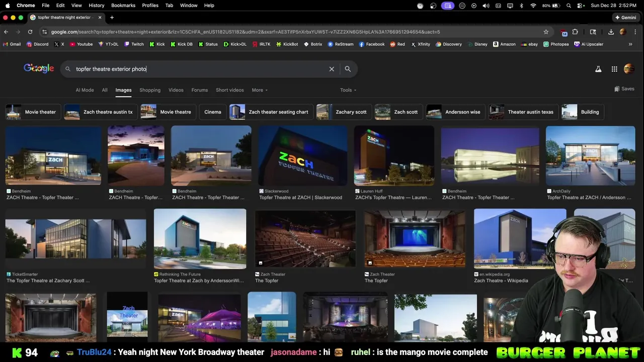Switch to AI Mode tab
644x362 pixels.
(x=85, y=90)
